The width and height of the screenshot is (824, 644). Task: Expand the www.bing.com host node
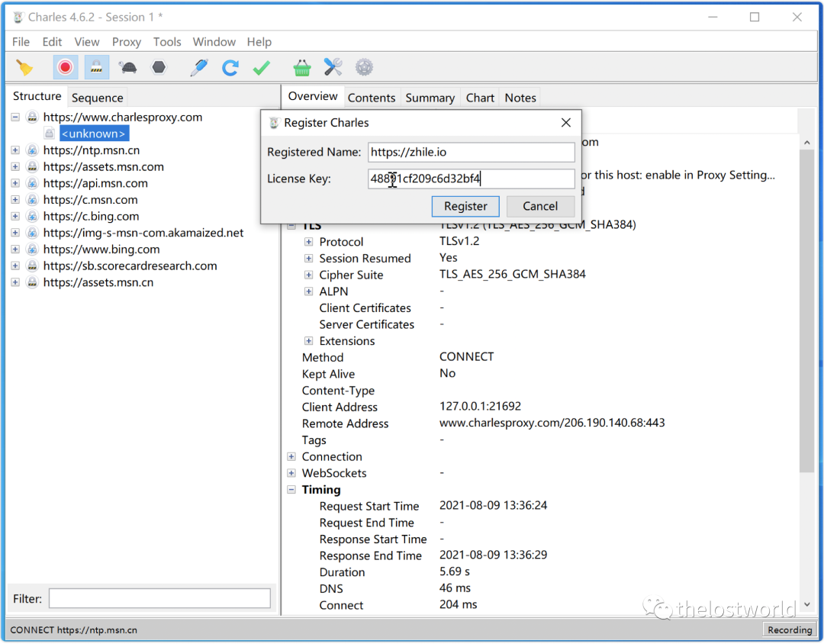[15, 250]
